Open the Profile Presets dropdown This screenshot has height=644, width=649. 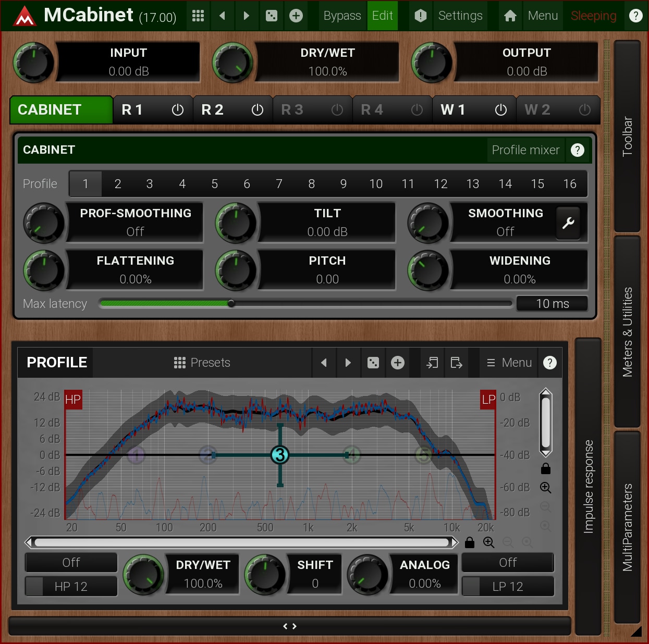click(202, 363)
